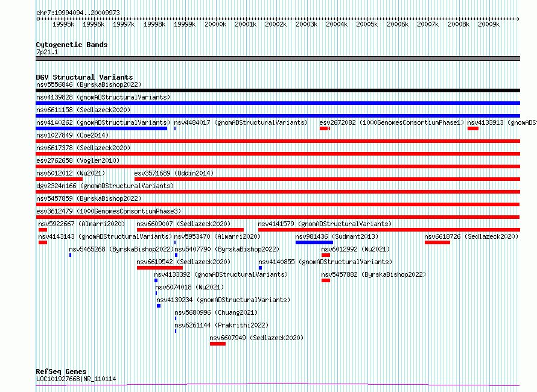Select the blue nsv4140262 variant bar
The width and height of the screenshot is (537, 392).
click(101, 128)
